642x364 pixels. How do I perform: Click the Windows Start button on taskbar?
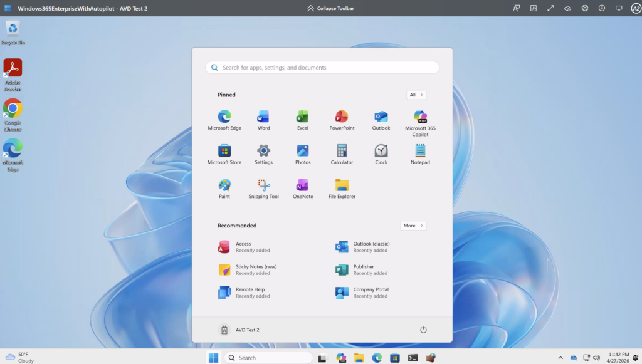[x=213, y=358]
